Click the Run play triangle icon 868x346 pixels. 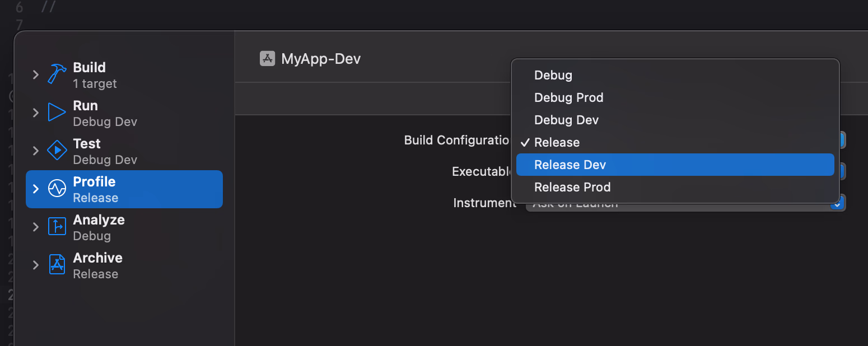[57, 113]
